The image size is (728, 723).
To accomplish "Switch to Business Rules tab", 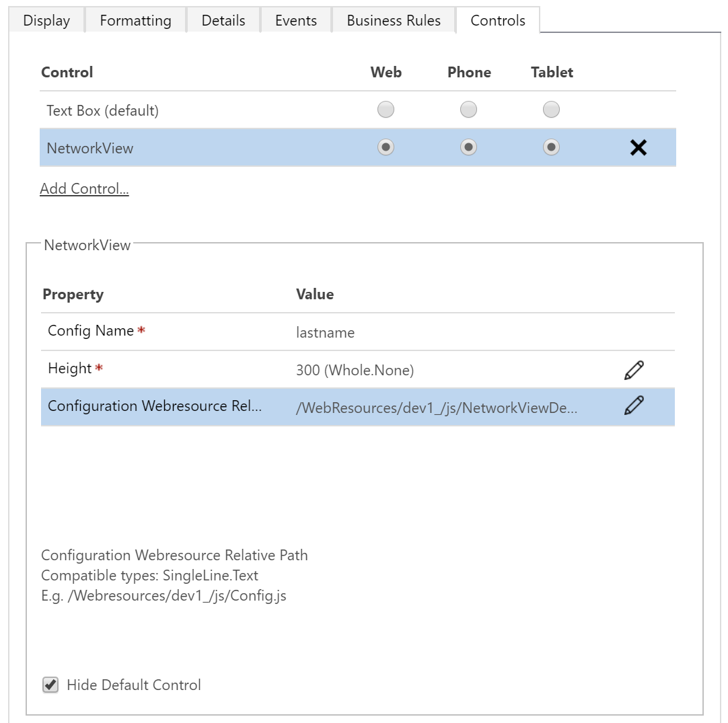I will pyautogui.click(x=394, y=21).
